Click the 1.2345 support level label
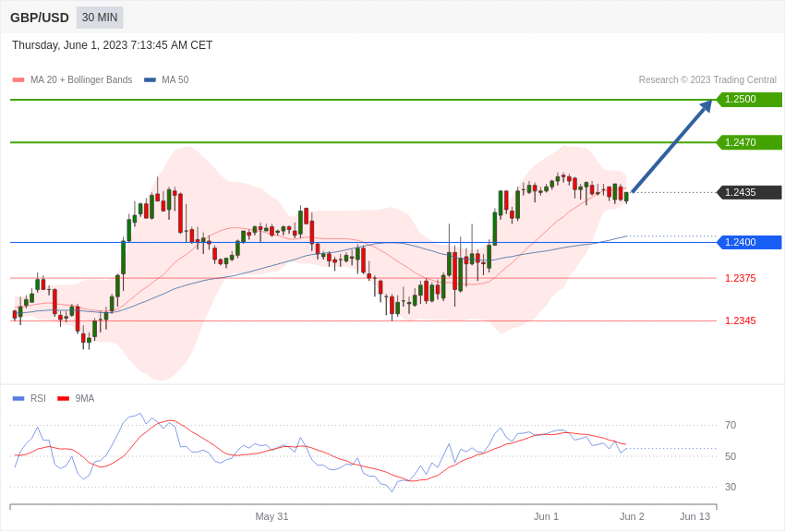The height and width of the screenshot is (532, 785). 741,321
